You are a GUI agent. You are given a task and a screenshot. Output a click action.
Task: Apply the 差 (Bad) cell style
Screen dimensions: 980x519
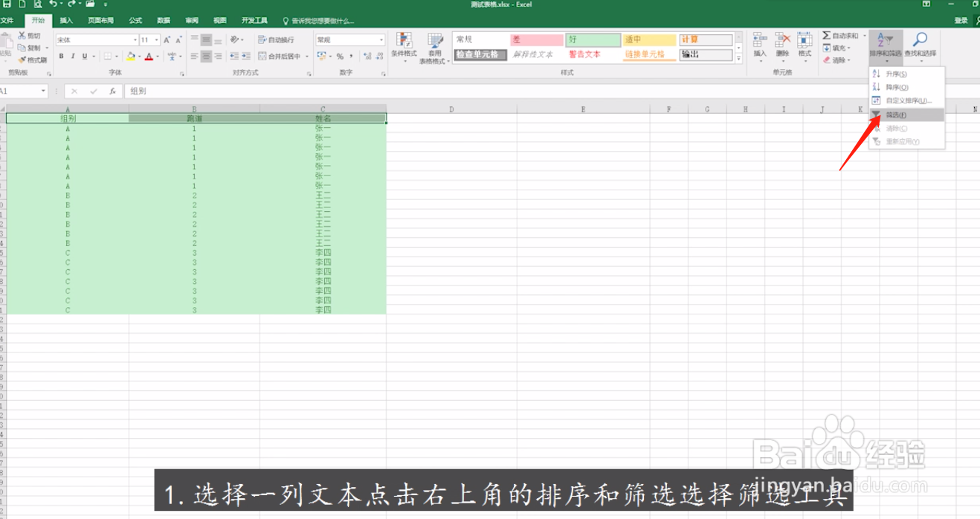coord(537,40)
